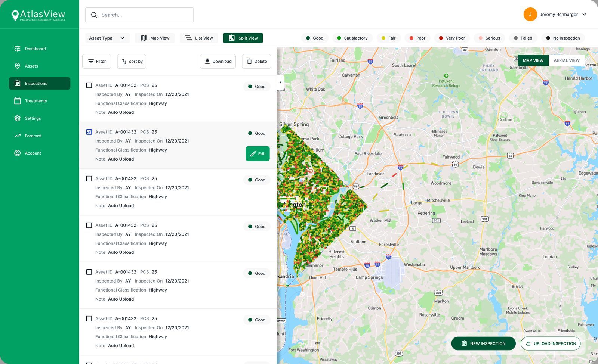Open Dashboard from sidebar
598x364 pixels.
pyautogui.click(x=39, y=49)
